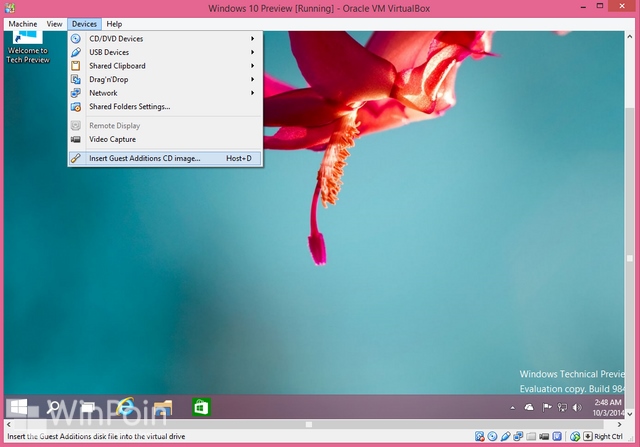Open Welcome to Tech Preview shortcut
Screen dimensions: 640x447
(28, 47)
